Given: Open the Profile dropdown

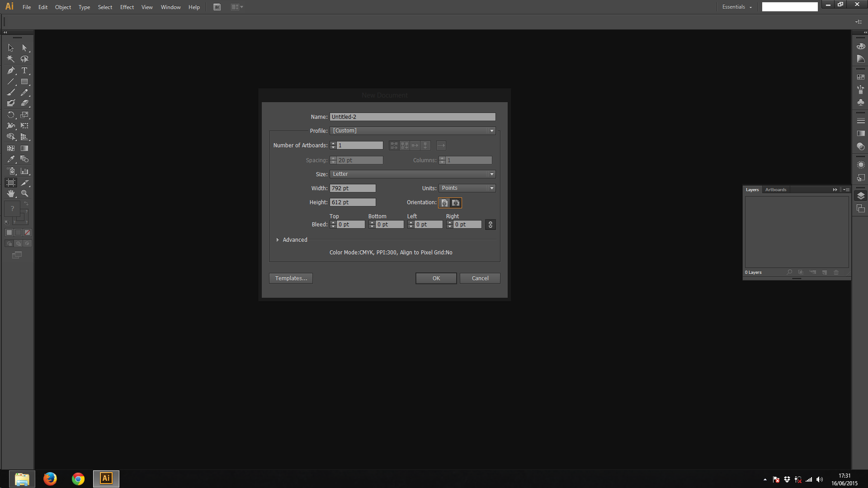Looking at the screenshot, I should (413, 131).
